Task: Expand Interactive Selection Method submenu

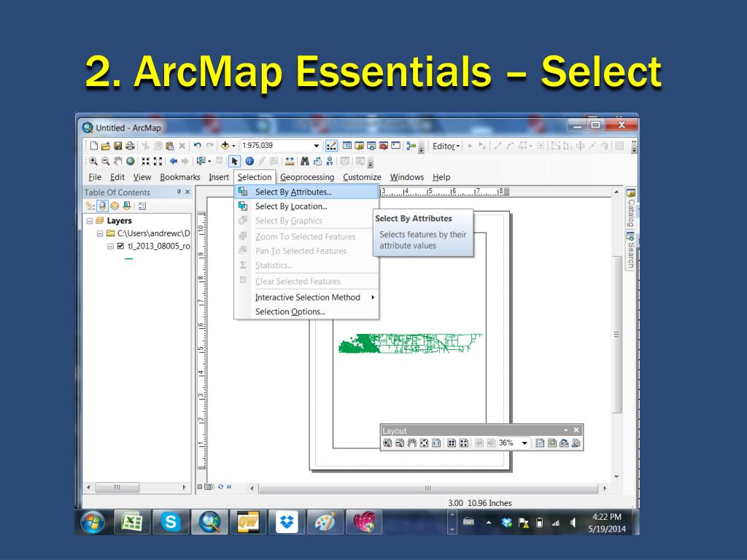Action: (x=307, y=297)
